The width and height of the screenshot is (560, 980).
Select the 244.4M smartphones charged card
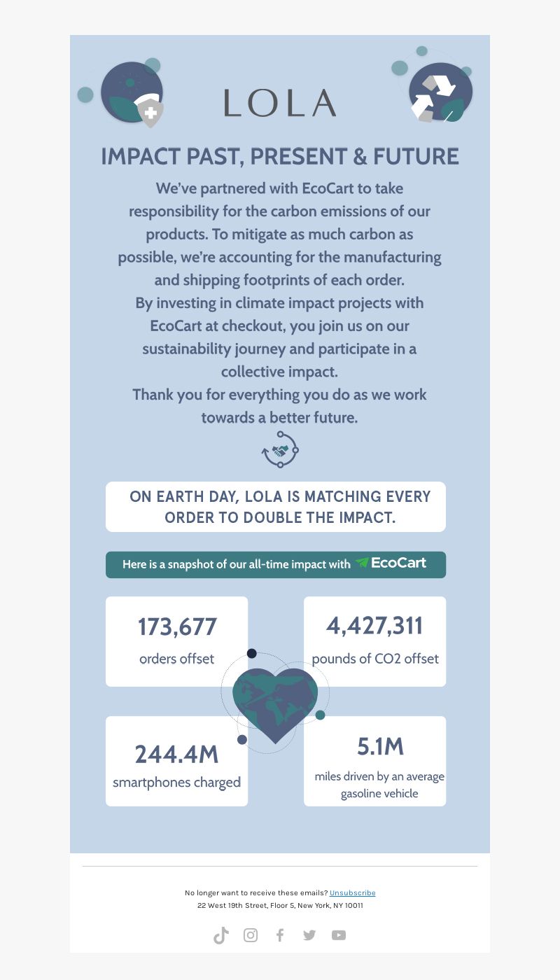click(177, 761)
